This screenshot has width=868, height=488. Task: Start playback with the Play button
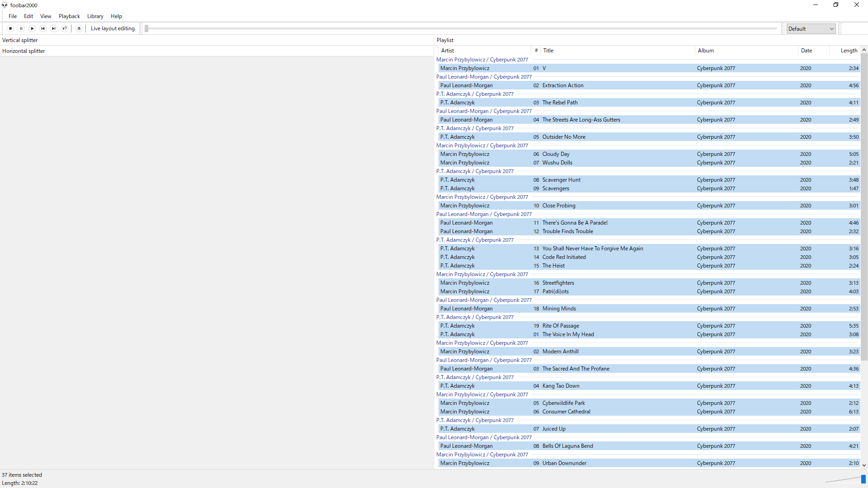point(32,28)
